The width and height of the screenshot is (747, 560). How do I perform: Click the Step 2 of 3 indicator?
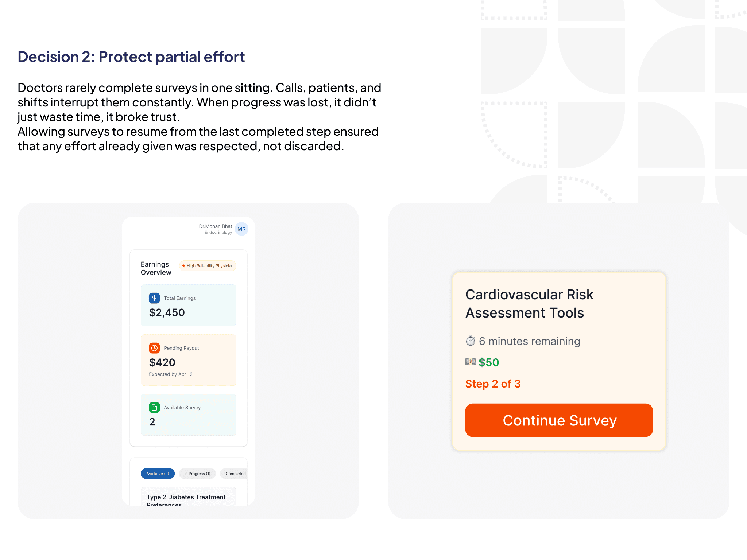(493, 384)
